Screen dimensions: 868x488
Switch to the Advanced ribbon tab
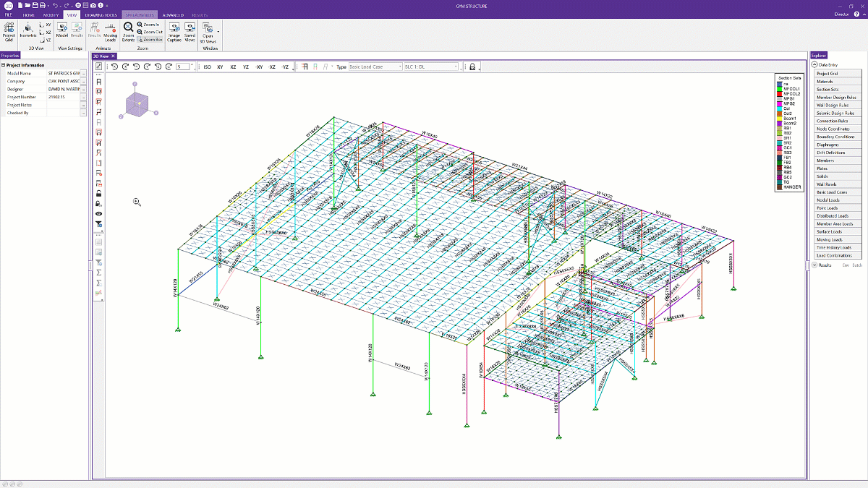[x=172, y=14]
